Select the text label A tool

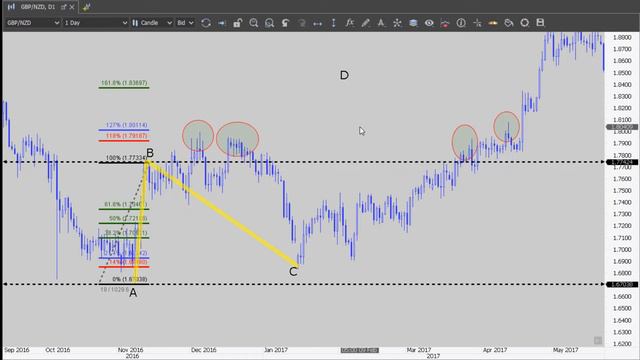pyautogui.click(x=381, y=23)
